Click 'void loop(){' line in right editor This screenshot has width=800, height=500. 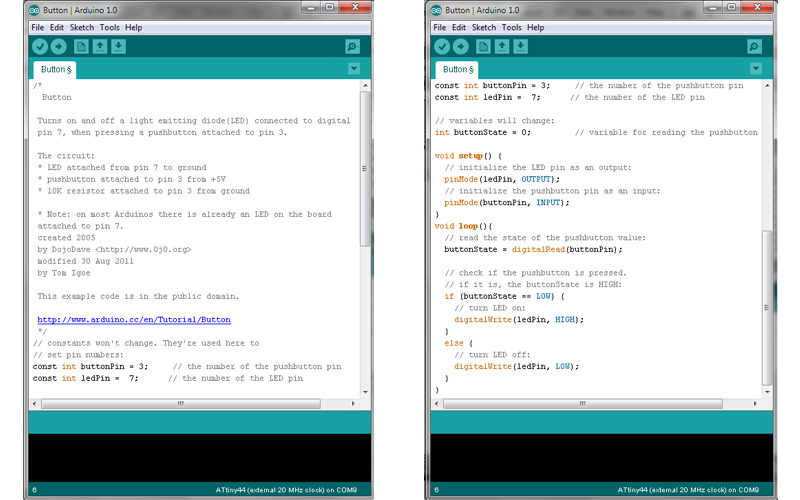coord(463,226)
